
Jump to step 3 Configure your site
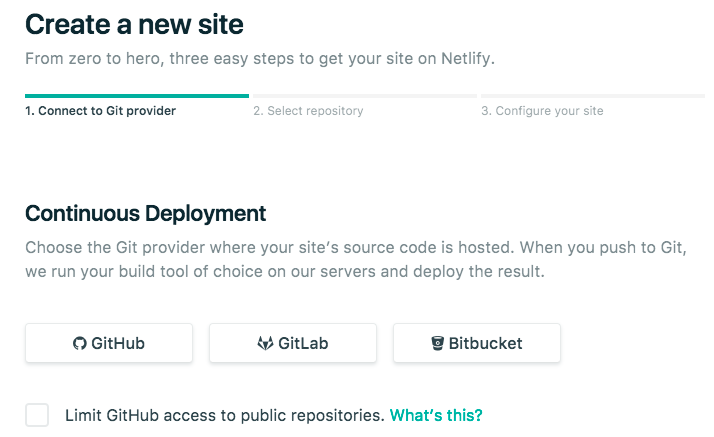(x=542, y=111)
